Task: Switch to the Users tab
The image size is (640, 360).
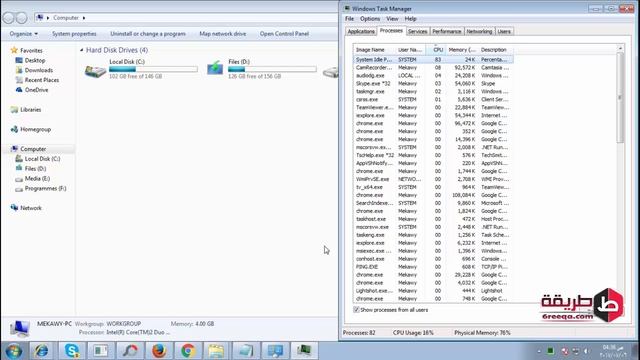Action: tap(504, 31)
